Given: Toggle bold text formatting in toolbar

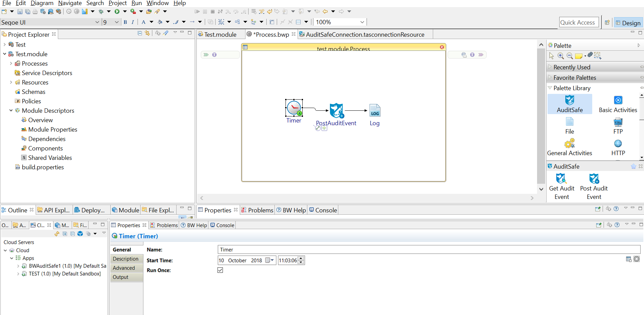Looking at the screenshot, I should click(x=125, y=22).
